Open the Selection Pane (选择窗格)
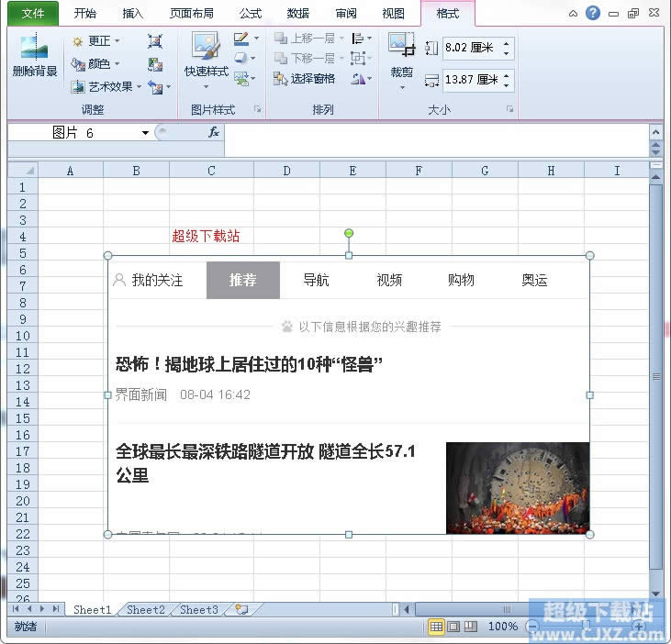671x644 pixels. [x=304, y=79]
